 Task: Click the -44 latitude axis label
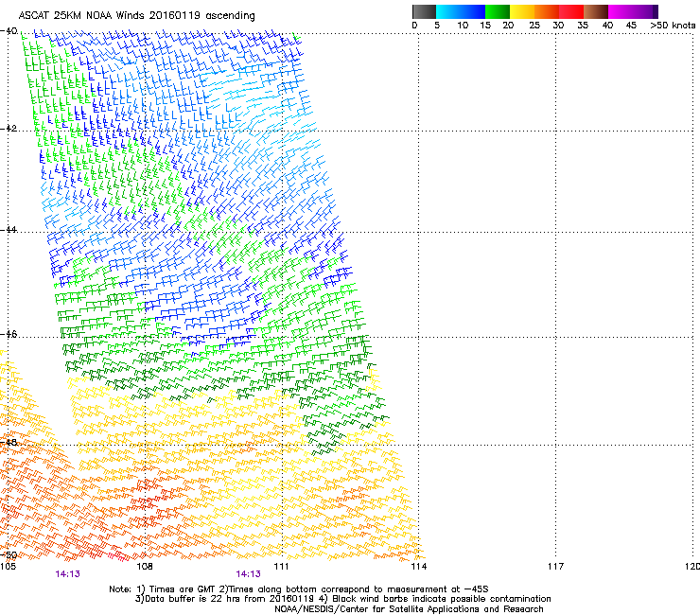click(x=9, y=230)
